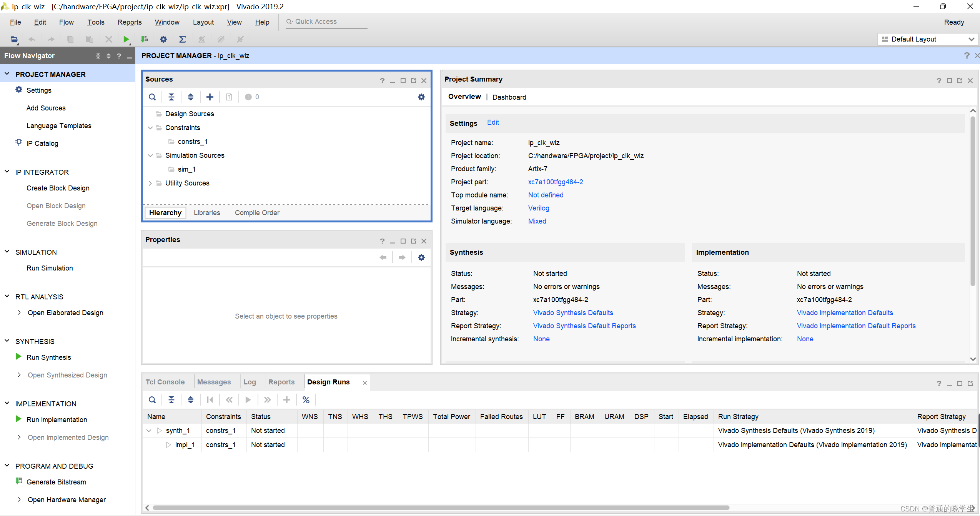This screenshot has width=980, height=516.
Task: Click the plus Add Sources icon in Sources panel
Action: tap(210, 97)
